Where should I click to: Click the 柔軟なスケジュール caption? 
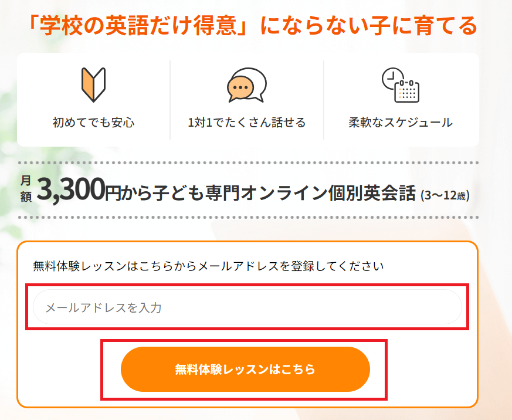tap(400, 123)
